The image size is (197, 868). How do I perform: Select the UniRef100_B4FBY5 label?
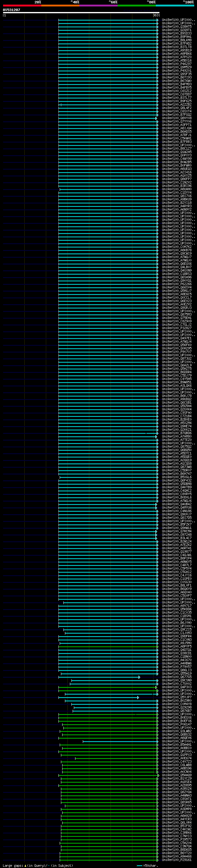177,88
